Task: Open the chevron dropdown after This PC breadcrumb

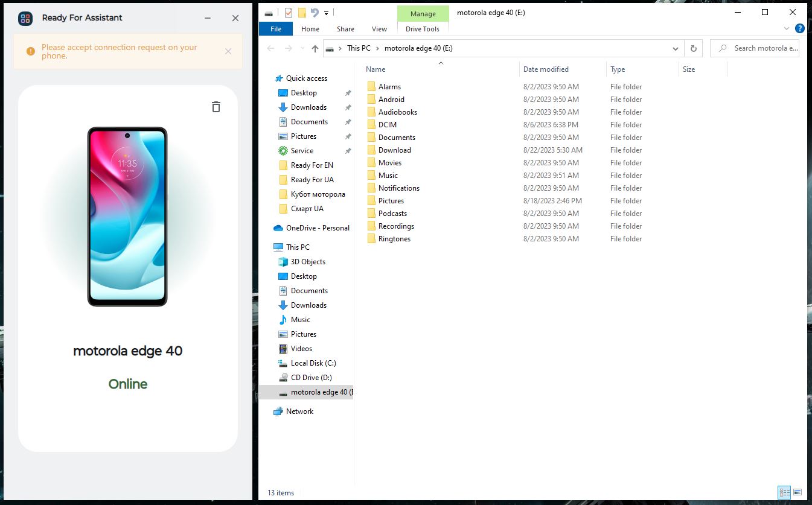Action: tap(377, 48)
